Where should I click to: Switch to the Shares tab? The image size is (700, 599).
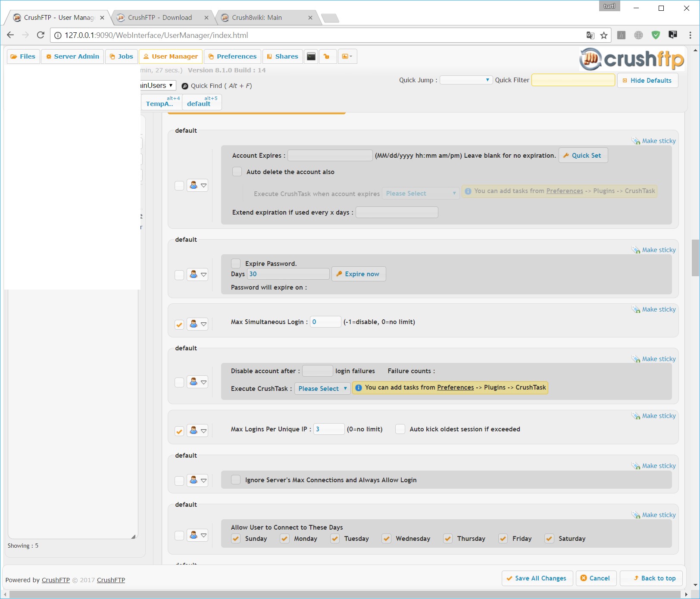(x=283, y=56)
